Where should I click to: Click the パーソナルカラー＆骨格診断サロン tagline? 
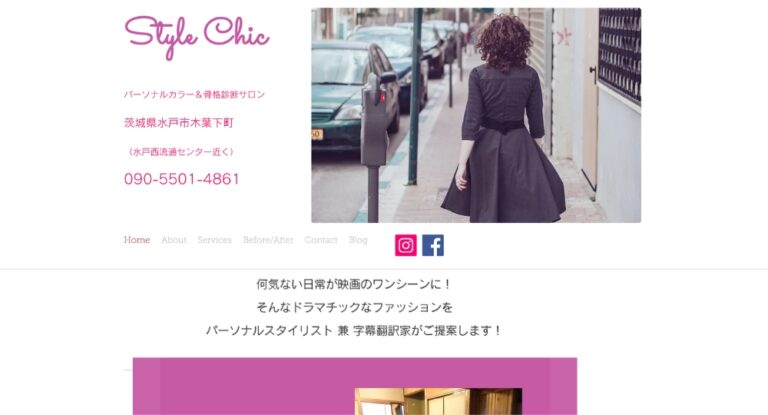pos(194,94)
